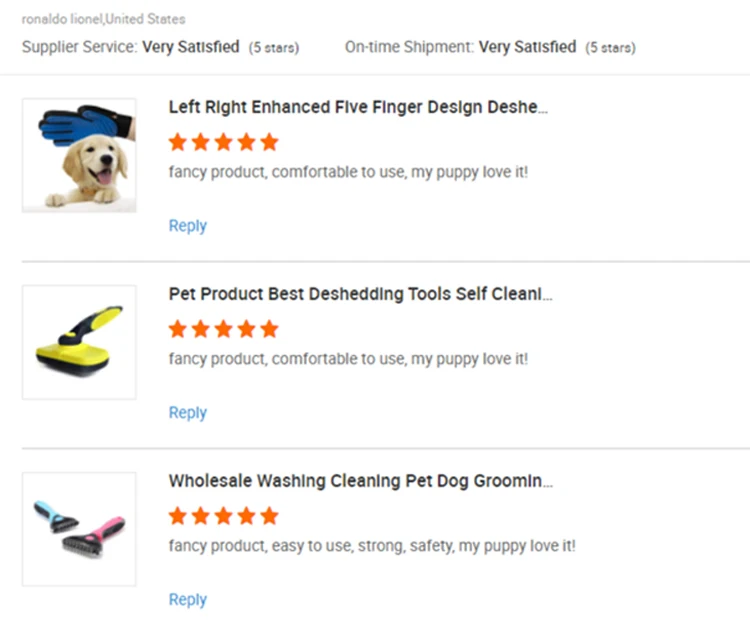Screen dimensions: 750x634
Task: Reply to the Best Deshedding Tools review
Action: [187, 413]
